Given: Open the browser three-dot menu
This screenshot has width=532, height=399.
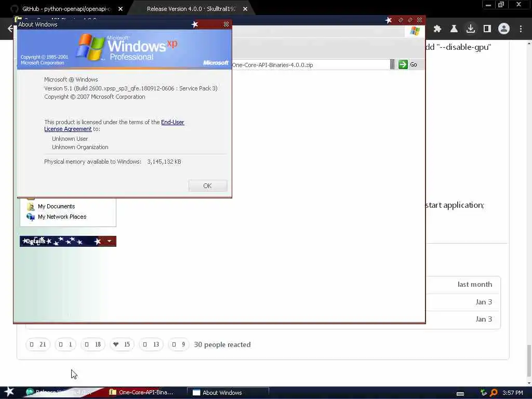Looking at the screenshot, I should 521,29.
